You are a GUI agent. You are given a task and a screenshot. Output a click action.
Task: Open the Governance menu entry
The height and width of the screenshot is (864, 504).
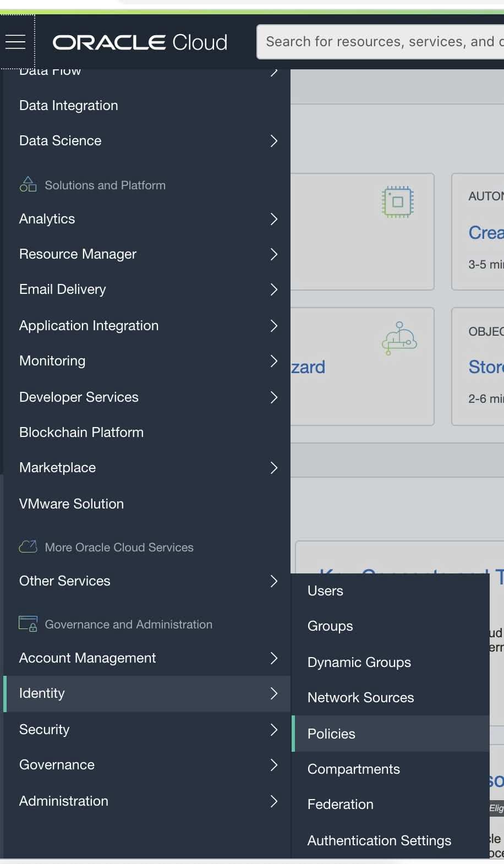tap(57, 765)
